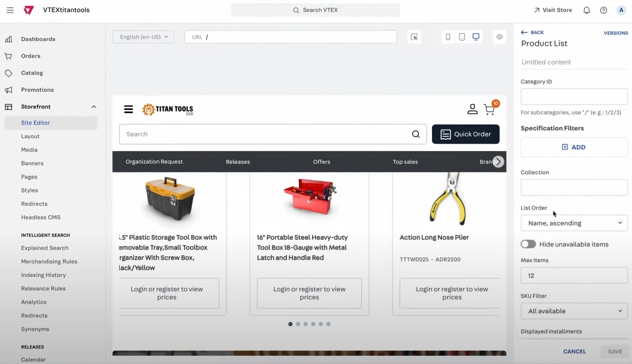The height and width of the screenshot is (364, 632).
Task: Open the admin navigation hamburger menu
Action: (x=10, y=10)
